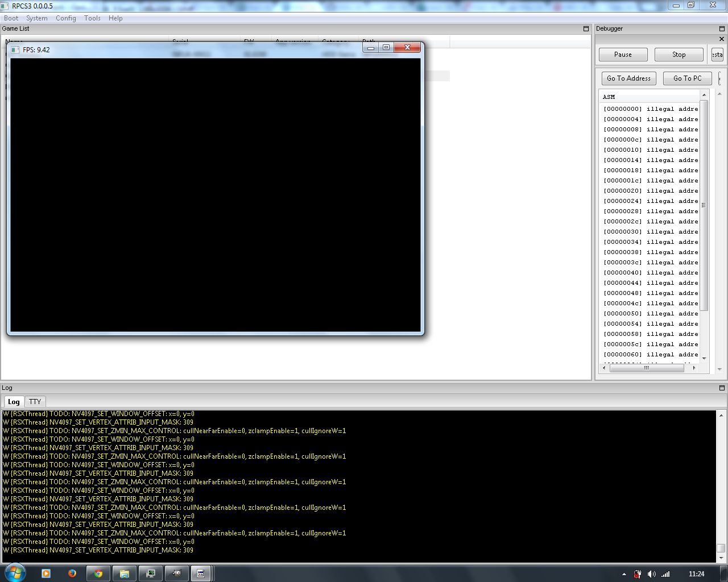
Task: Switch to the TTY tab
Action: pyautogui.click(x=35, y=401)
